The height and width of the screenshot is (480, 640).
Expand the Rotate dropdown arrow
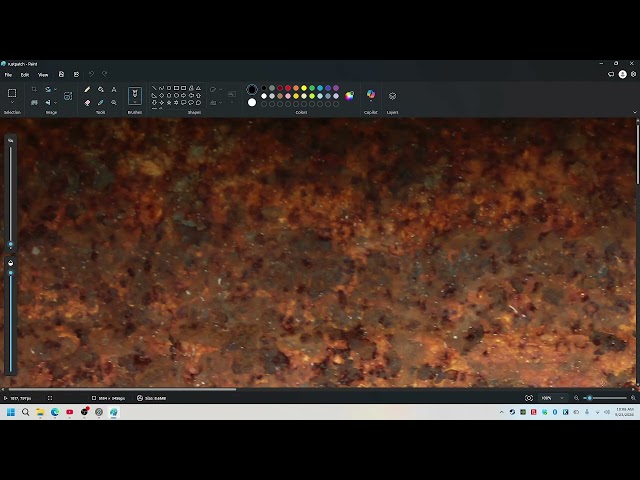[x=56, y=89]
